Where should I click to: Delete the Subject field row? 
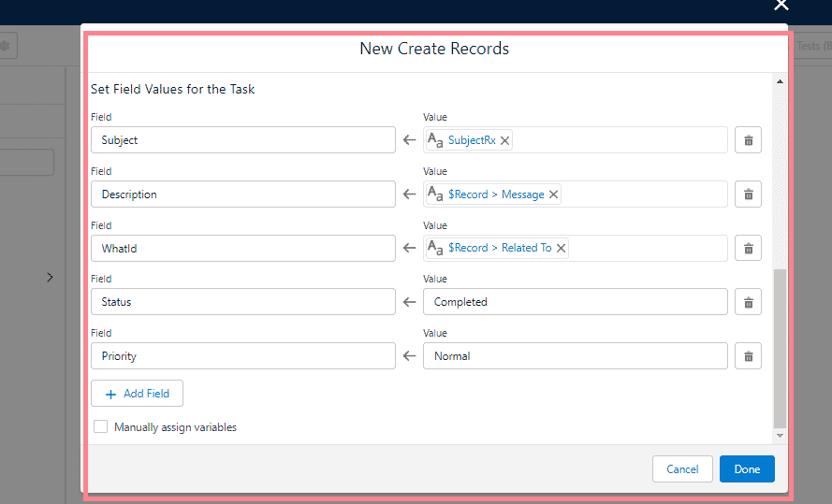pos(748,140)
